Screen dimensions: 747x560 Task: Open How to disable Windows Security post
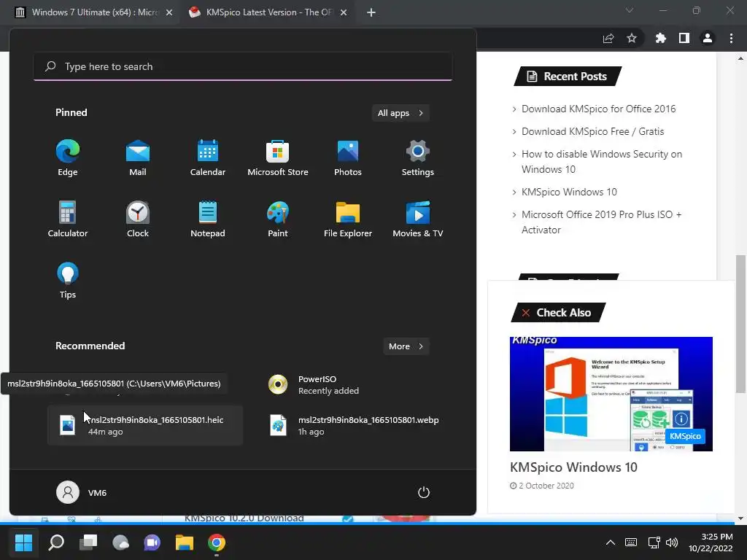tap(602, 161)
